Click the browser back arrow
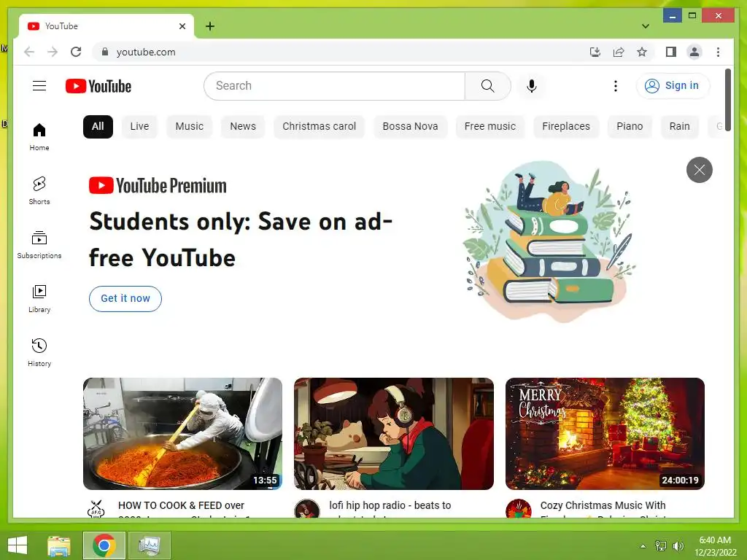This screenshot has width=747, height=560. click(29, 52)
